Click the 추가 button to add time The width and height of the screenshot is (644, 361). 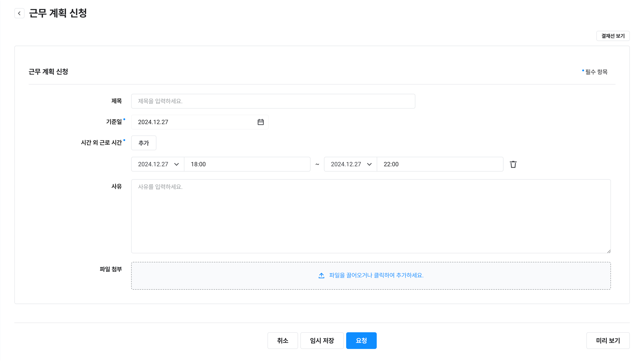144,143
